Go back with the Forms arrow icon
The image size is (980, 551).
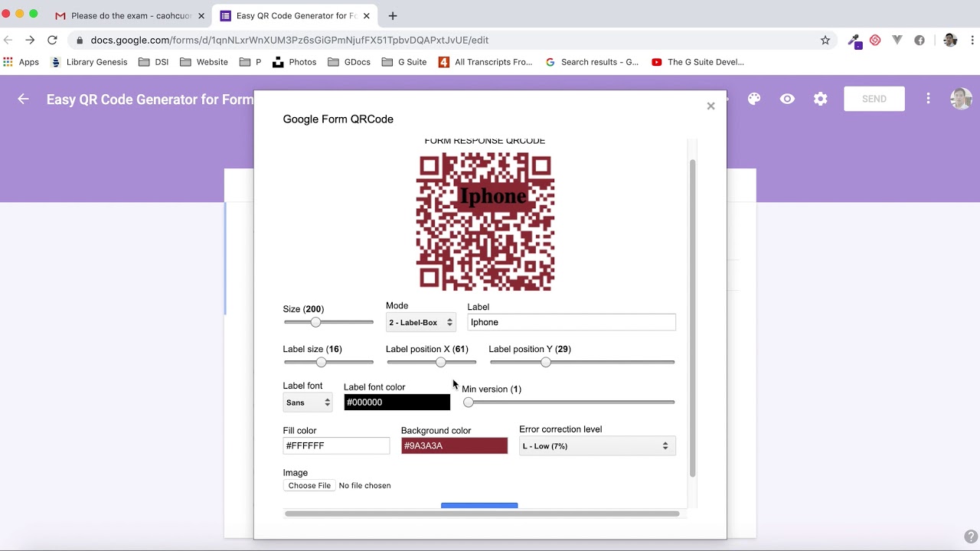(23, 99)
